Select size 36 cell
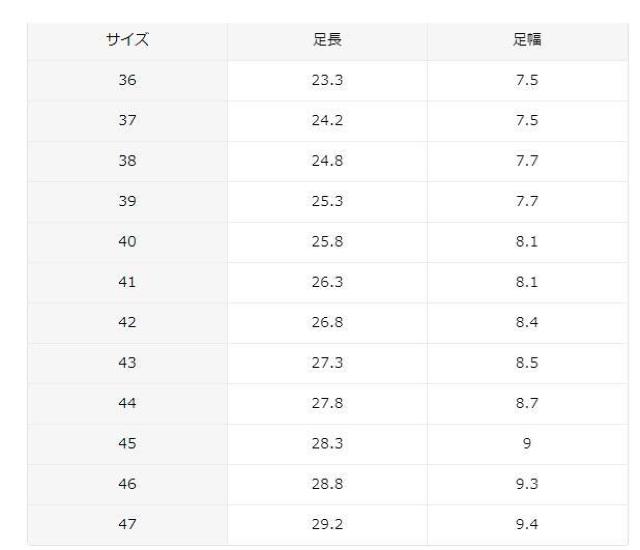640x550 pixels. click(127, 81)
